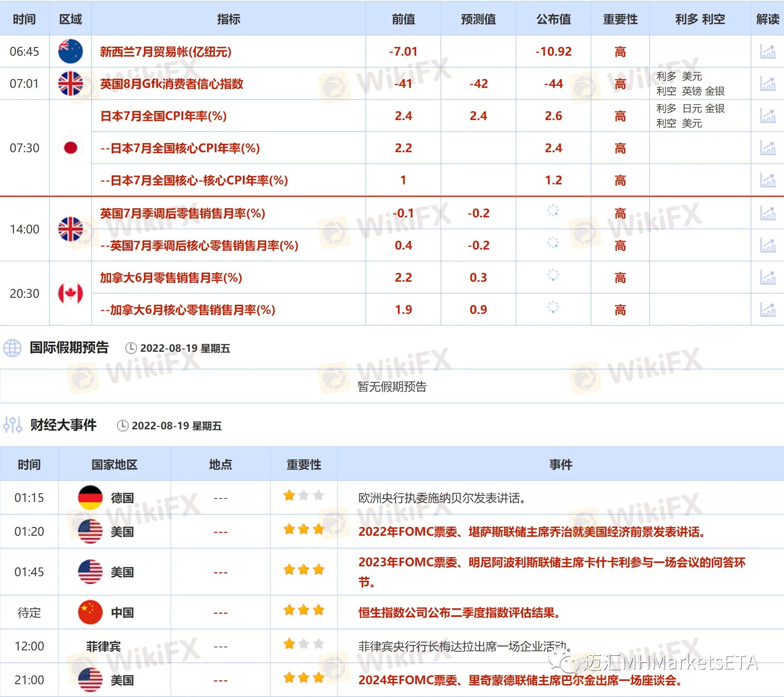Click the 14:00 time cell

point(25,229)
